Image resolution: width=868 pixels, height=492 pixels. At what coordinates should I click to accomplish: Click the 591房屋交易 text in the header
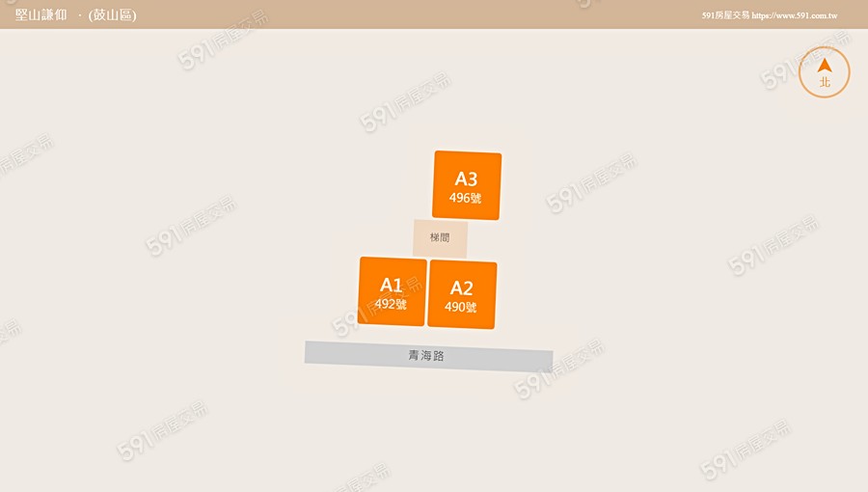(x=725, y=15)
